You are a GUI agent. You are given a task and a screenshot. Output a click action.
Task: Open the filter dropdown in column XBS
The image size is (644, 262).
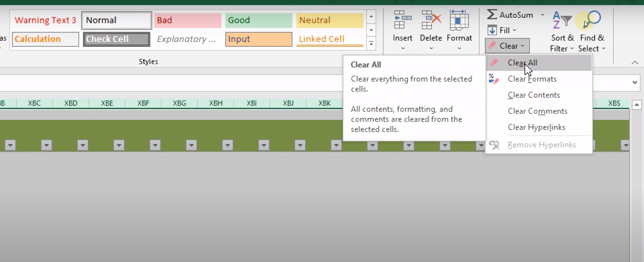click(x=625, y=145)
